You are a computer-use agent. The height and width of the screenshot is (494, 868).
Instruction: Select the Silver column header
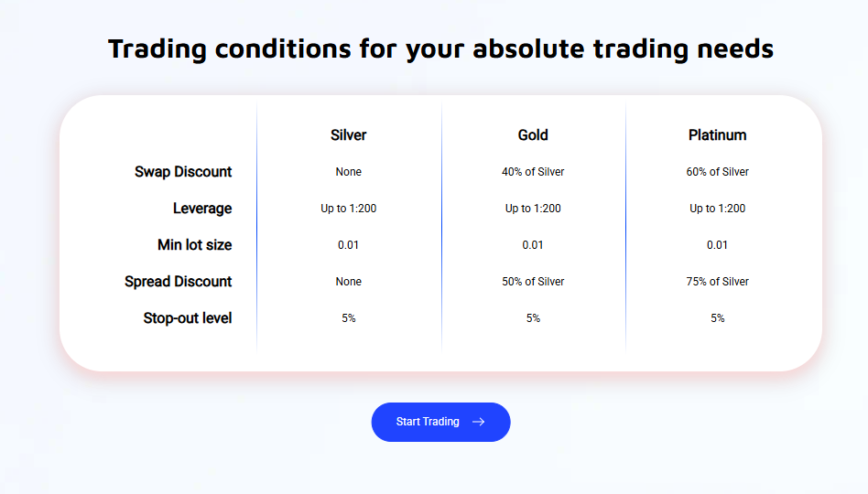pyautogui.click(x=348, y=135)
